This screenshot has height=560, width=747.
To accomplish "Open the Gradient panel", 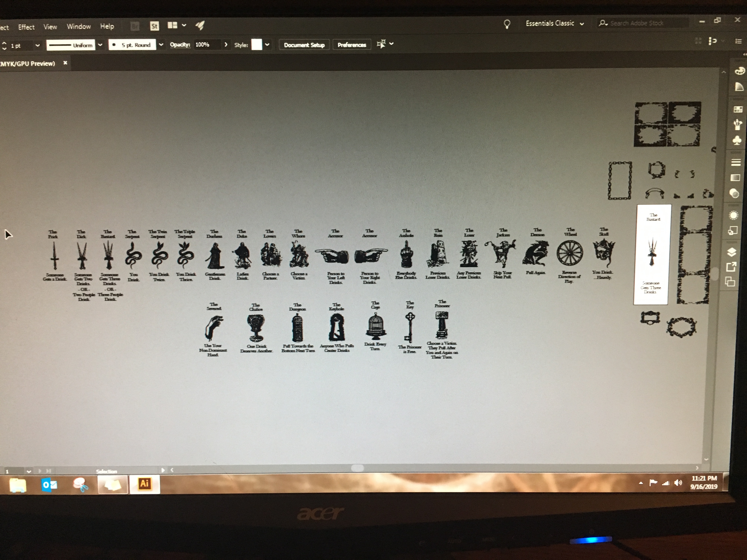I will click(x=735, y=178).
